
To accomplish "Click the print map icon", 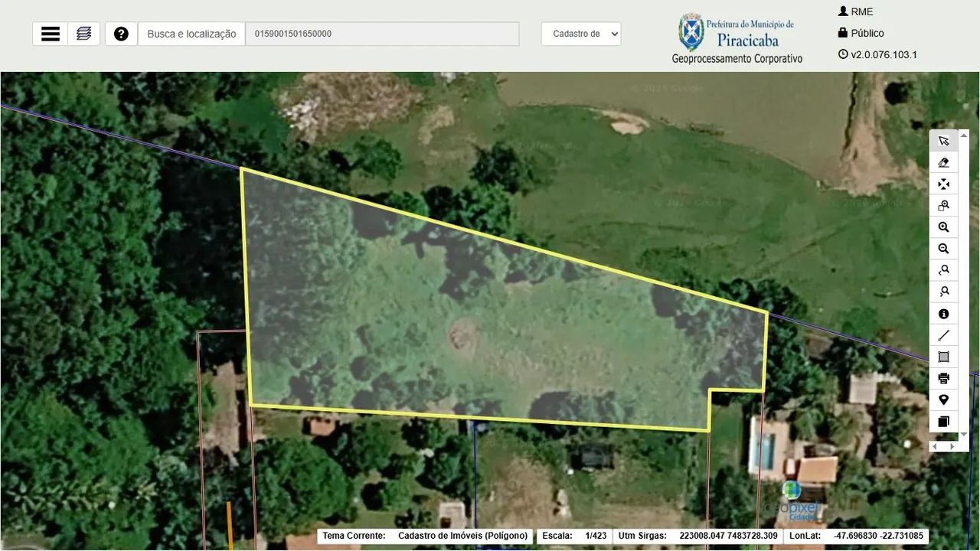I will (943, 378).
